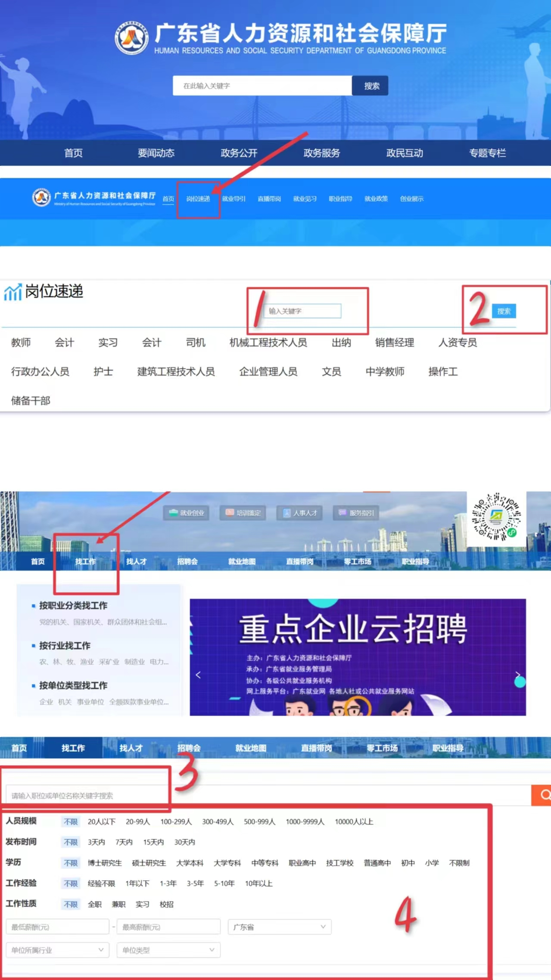Choose the 1-3年 experience filter
This screenshot has width=551, height=980.
(168, 884)
